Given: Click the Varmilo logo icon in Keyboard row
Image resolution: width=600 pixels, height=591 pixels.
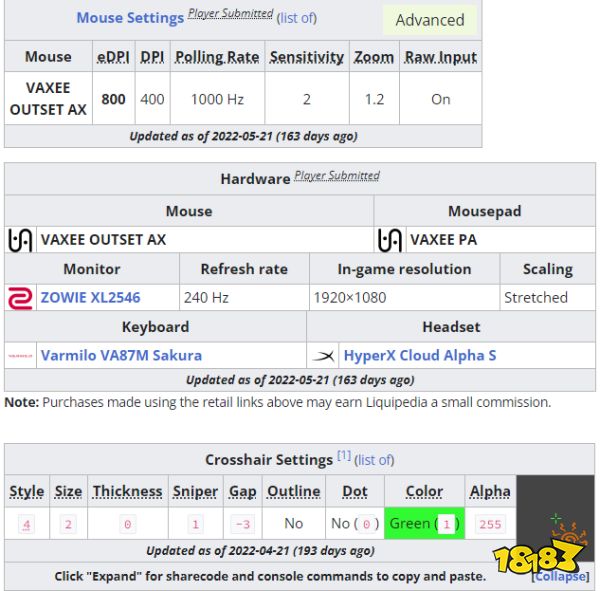Looking at the screenshot, I should [20, 356].
